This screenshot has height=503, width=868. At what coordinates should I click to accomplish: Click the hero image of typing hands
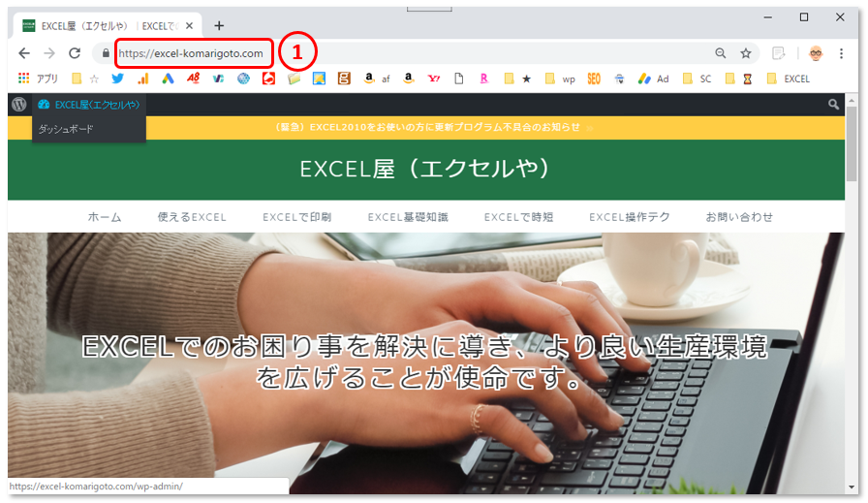pos(425,362)
